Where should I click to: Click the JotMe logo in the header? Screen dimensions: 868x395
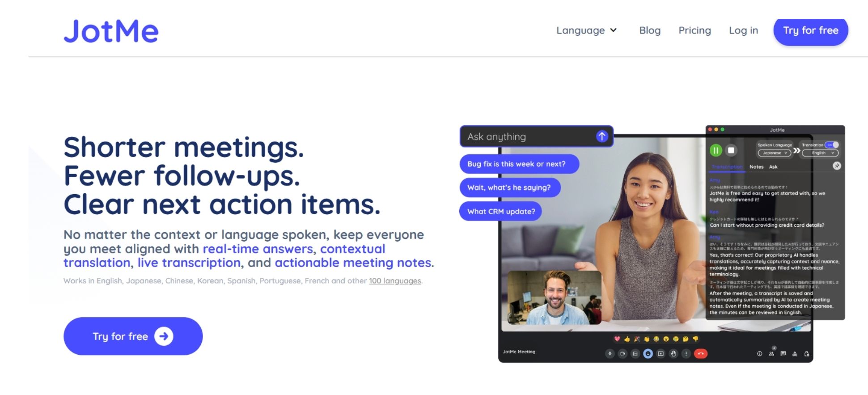(x=111, y=31)
